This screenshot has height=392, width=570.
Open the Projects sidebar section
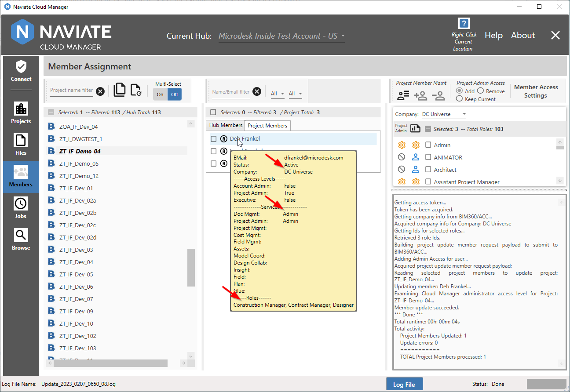tap(21, 113)
